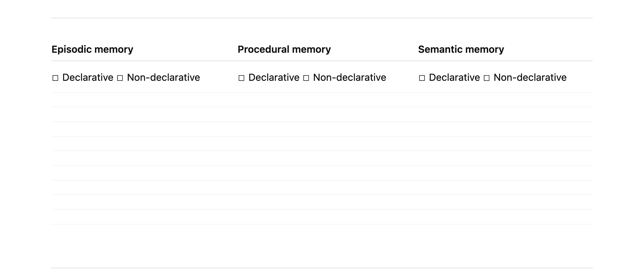The image size is (644, 276).
Task: Select the Procedural memory column header
Action: pyautogui.click(x=284, y=49)
